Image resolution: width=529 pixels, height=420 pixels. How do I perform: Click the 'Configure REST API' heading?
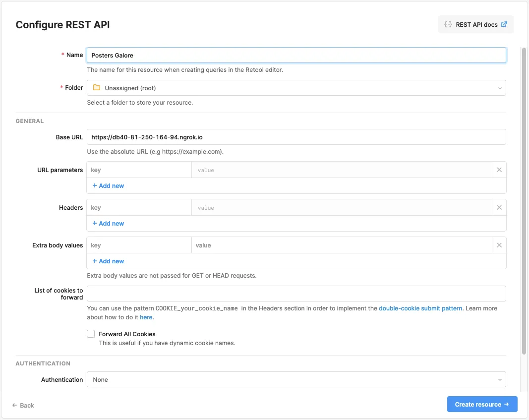(x=63, y=25)
